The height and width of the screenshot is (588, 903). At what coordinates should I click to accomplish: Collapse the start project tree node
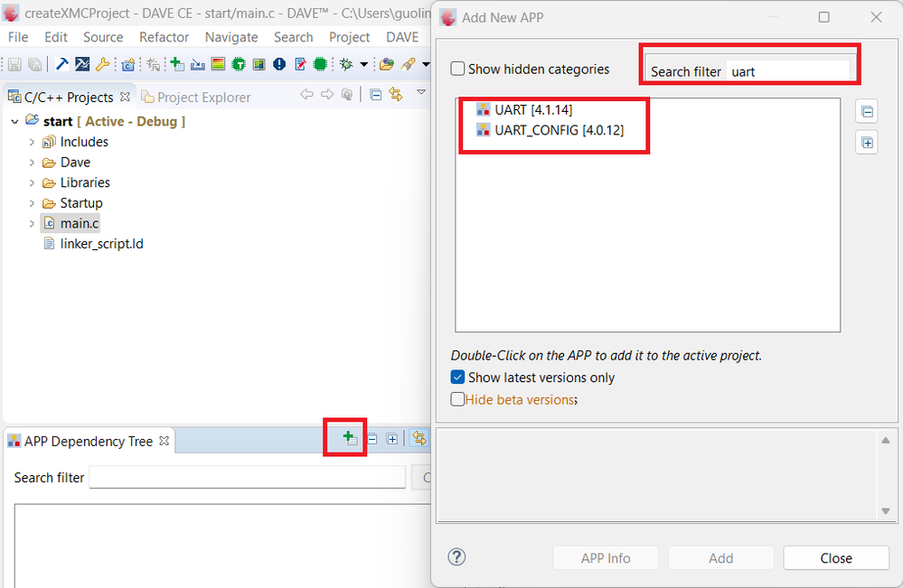15,121
